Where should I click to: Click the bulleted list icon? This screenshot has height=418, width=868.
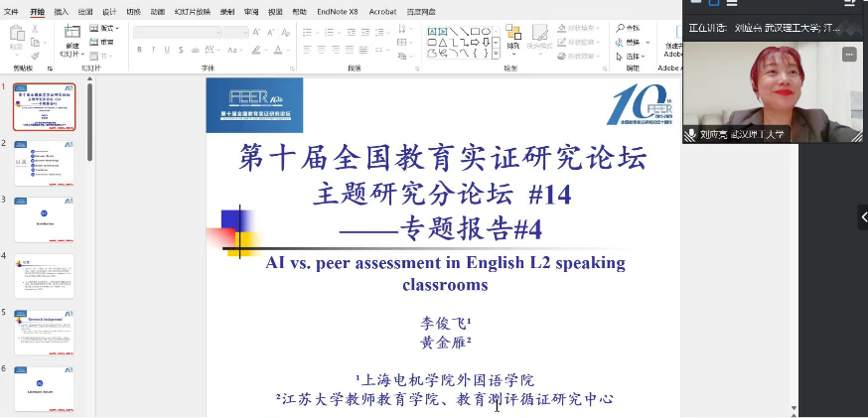pyautogui.click(x=308, y=32)
